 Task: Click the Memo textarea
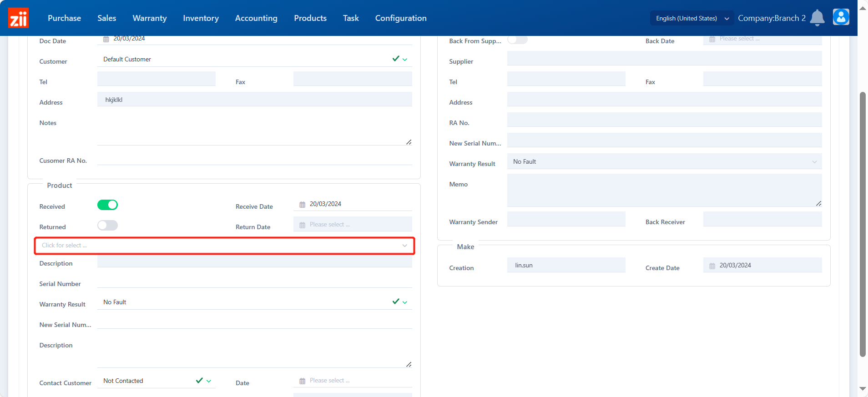[664, 191]
